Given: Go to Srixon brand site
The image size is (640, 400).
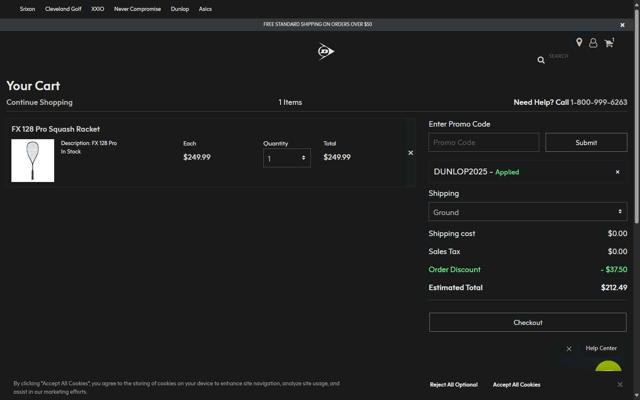Looking at the screenshot, I should coord(27,9).
